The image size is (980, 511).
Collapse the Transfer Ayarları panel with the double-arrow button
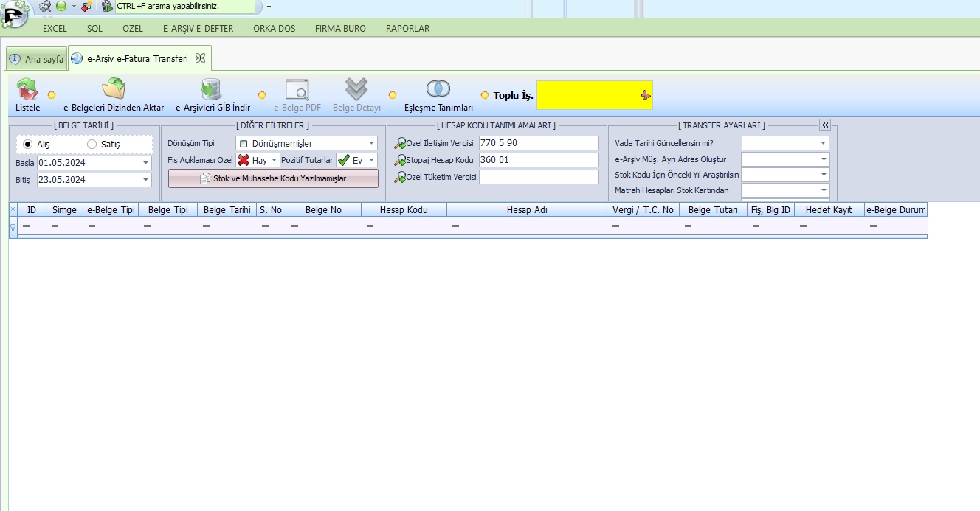(x=825, y=125)
